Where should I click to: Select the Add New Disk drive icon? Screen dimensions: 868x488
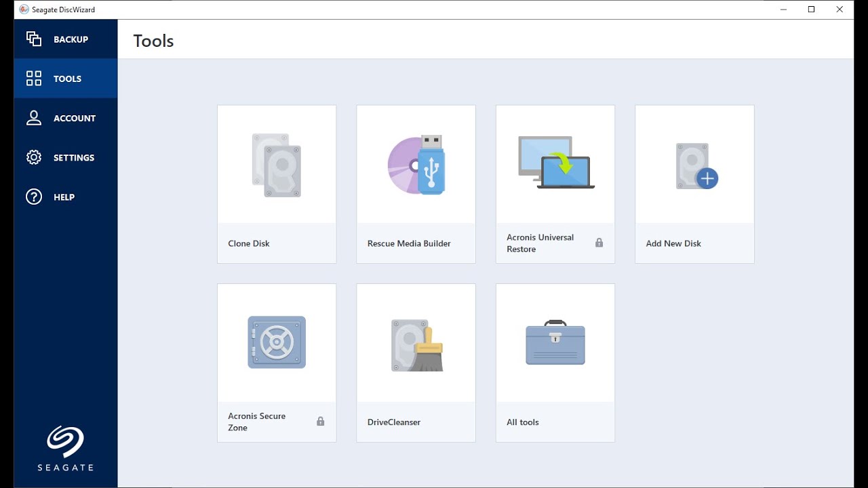pos(697,166)
